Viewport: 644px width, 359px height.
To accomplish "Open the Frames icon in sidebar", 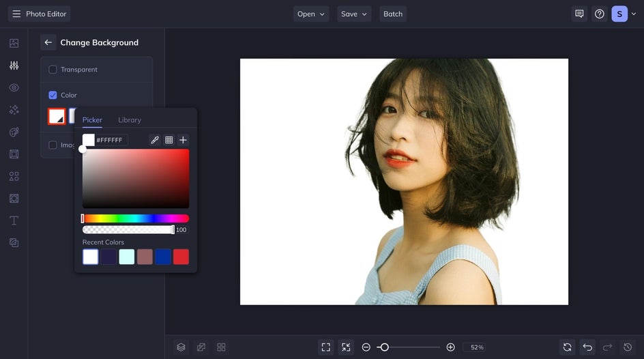I will tap(14, 154).
